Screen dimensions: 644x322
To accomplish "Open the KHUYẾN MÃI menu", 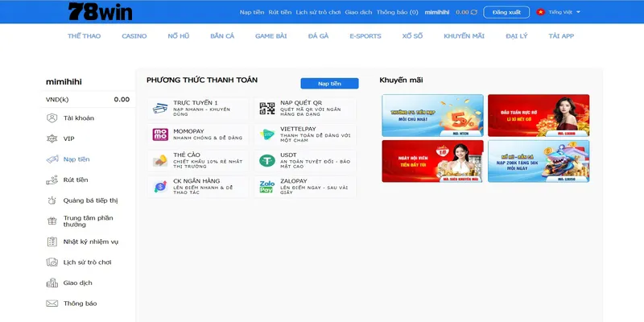I will coord(464,36).
